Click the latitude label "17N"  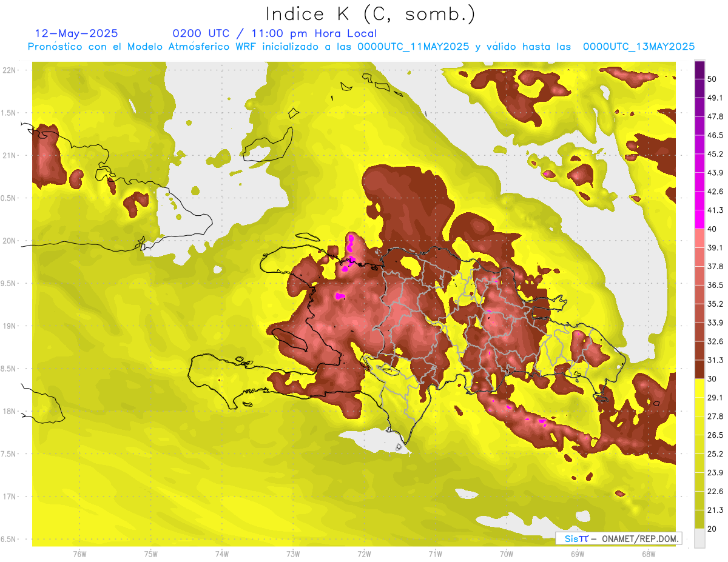pyautogui.click(x=9, y=497)
